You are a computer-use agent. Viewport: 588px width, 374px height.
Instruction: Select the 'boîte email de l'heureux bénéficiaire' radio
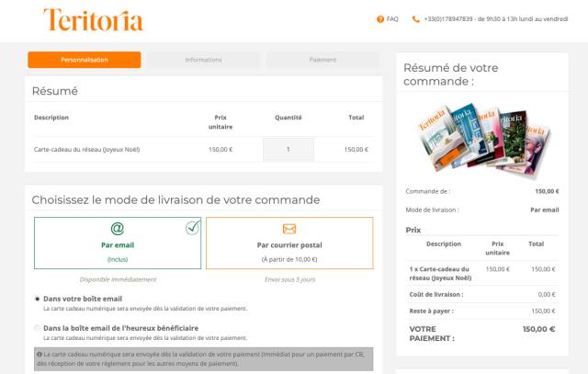[37, 328]
